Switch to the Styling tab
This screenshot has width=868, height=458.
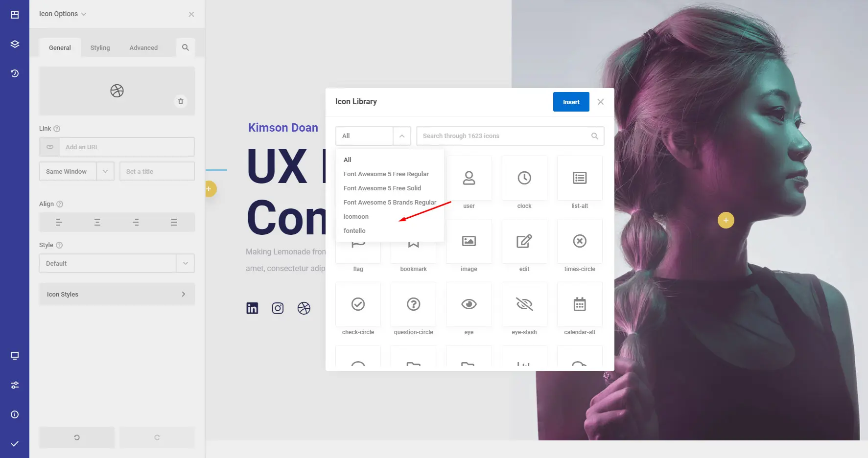pos(100,47)
